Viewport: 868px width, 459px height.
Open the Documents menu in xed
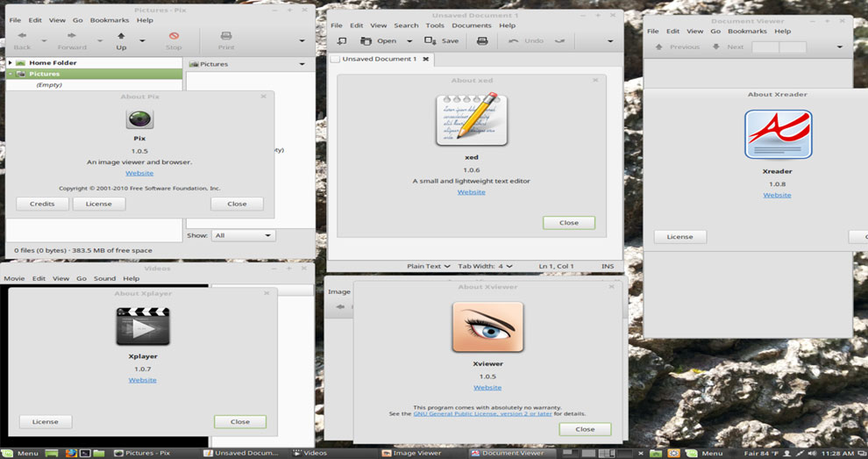point(472,26)
